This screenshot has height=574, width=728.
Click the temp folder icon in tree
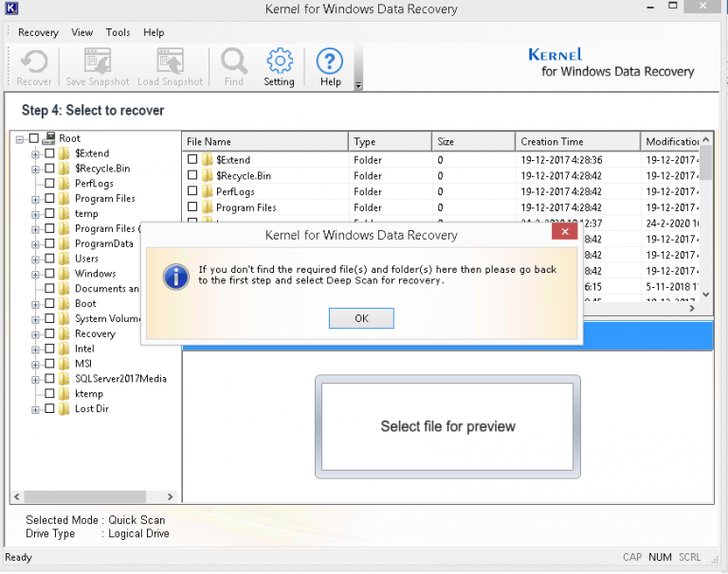click(x=64, y=213)
